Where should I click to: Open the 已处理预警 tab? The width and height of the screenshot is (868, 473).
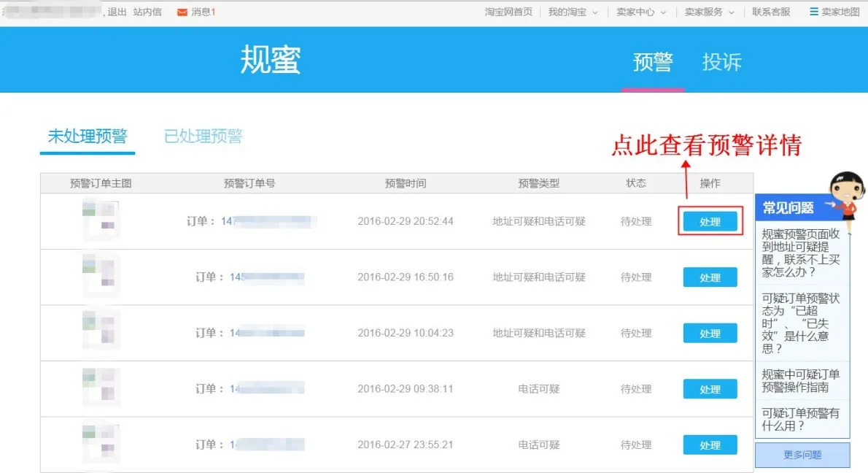coord(203,136)
